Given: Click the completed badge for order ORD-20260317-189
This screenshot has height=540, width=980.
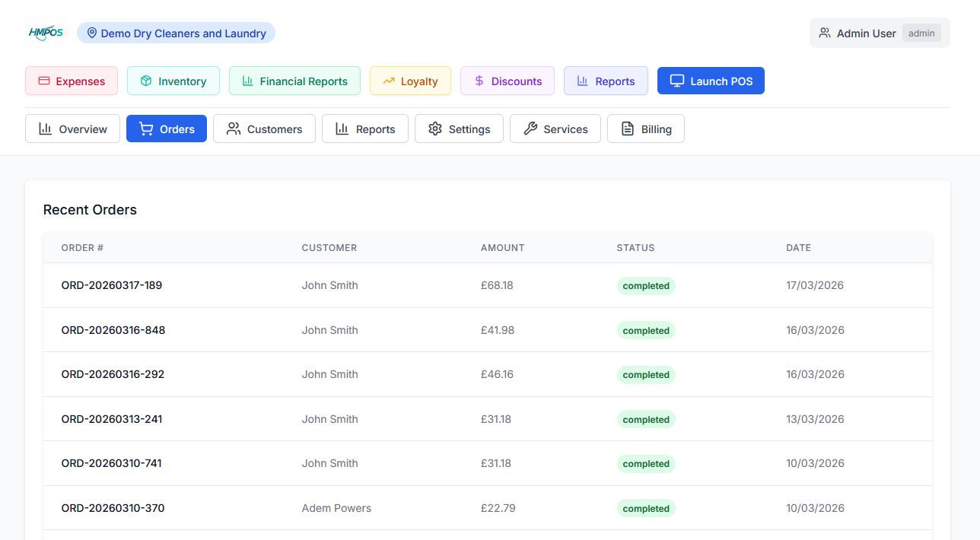Looking at the screenshot, I should [646, 286].
